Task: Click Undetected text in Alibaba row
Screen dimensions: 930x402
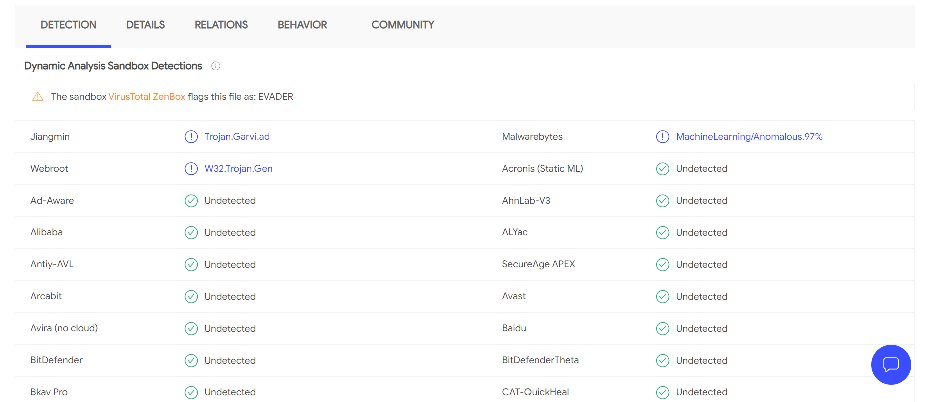Action: click(230, 232)
